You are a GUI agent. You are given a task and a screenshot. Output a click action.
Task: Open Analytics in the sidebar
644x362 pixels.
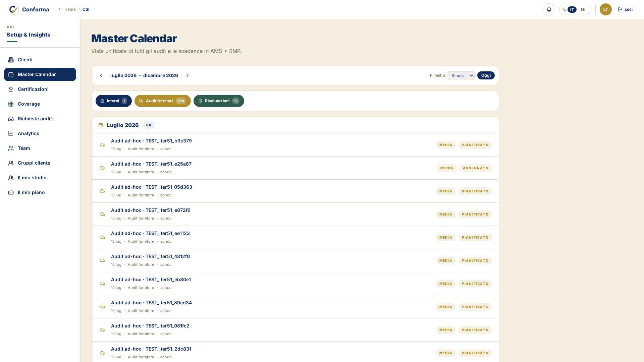click(x=40, y=133)
